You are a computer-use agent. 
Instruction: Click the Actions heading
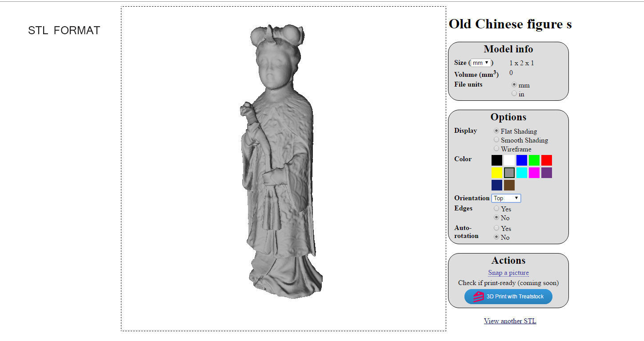[508, 261]
